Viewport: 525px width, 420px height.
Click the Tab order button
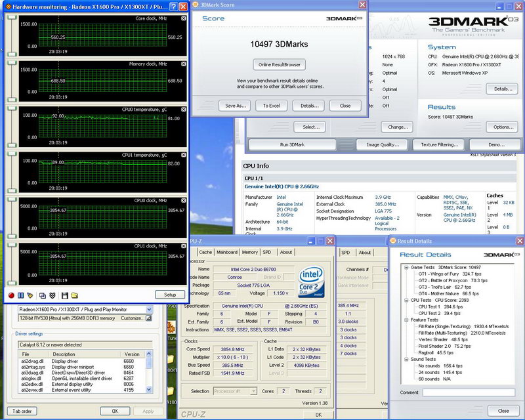coord(22,411)
